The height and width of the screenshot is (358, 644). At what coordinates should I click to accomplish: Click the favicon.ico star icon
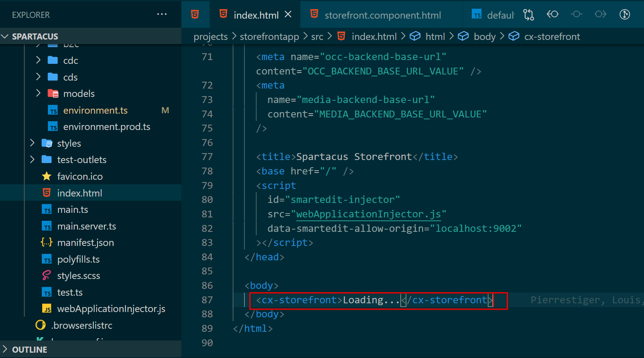[x=47, y=176]
